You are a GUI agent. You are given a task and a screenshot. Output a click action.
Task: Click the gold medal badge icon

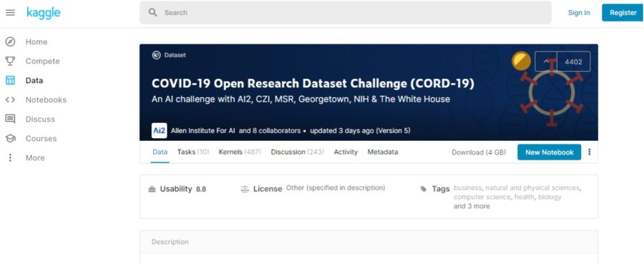tap(521, 61)
